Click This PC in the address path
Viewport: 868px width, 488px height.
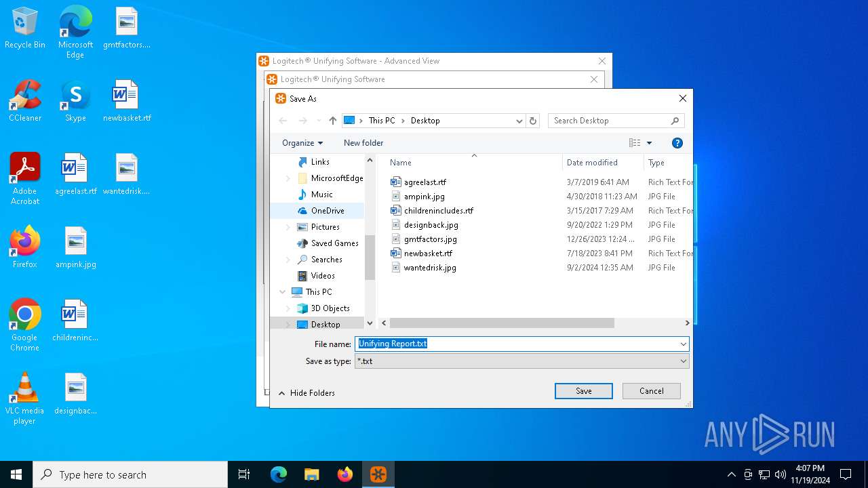pyautogui.click(x=382, y=121)
